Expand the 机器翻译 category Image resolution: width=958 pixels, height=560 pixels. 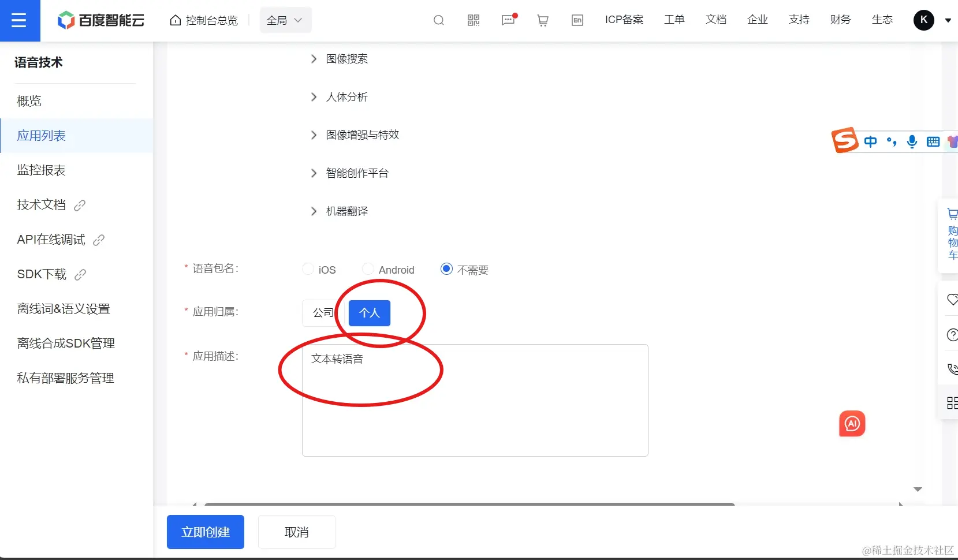314,211
